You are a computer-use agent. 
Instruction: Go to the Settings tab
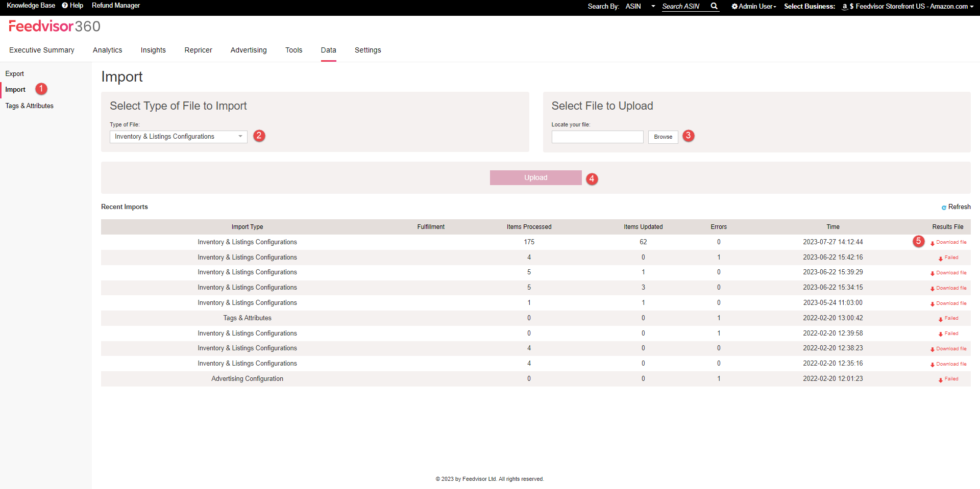[x=368, y=50]
